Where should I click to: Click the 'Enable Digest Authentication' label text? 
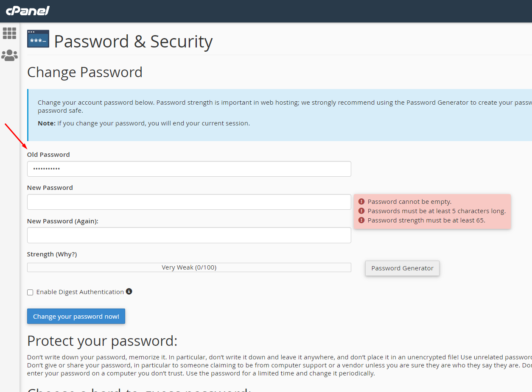[80, 292]
